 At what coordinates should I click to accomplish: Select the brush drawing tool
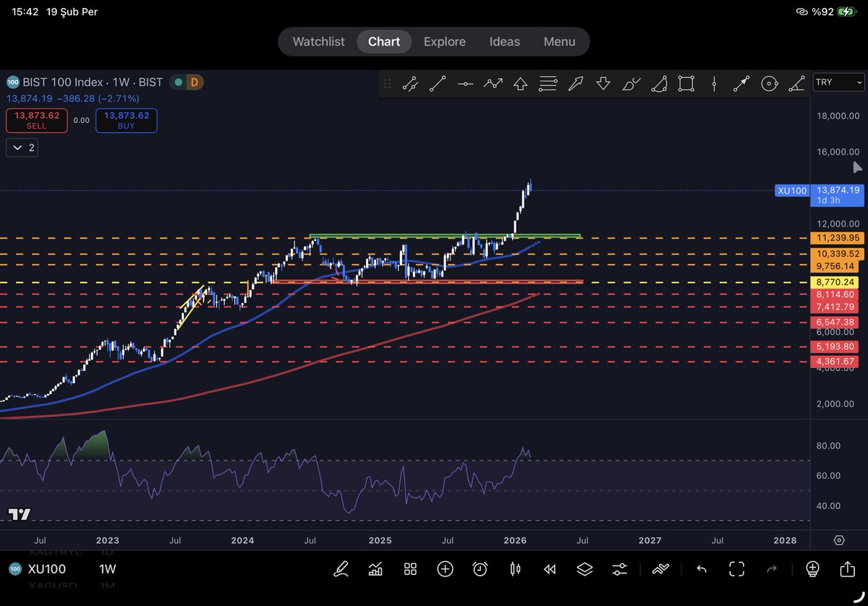point(631,84)
